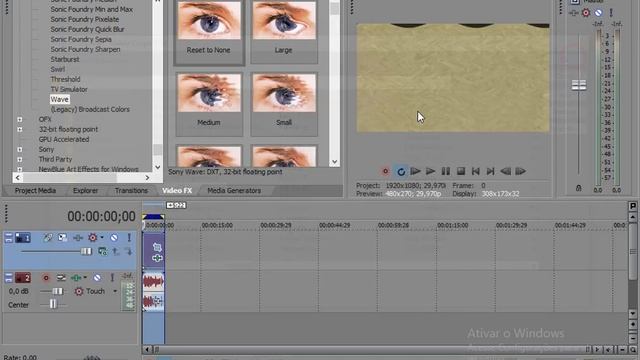Click Make Compositing Child arrow on track 1

point(129,251)
